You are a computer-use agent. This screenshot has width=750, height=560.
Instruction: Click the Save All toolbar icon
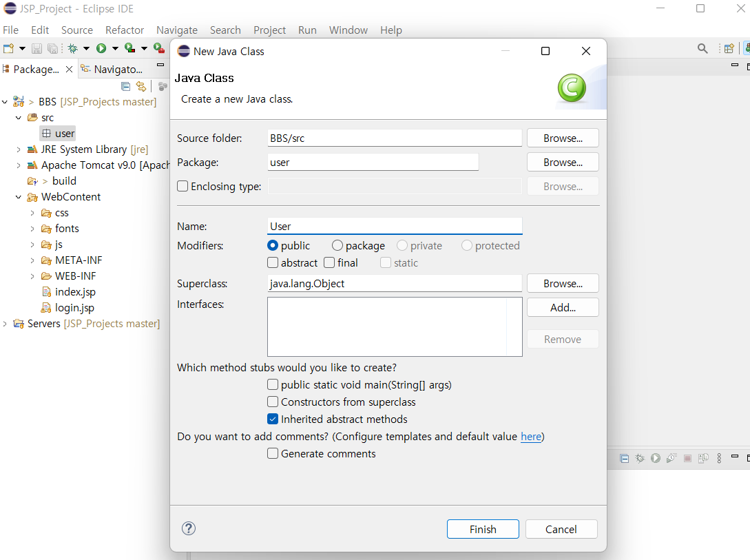52,48
